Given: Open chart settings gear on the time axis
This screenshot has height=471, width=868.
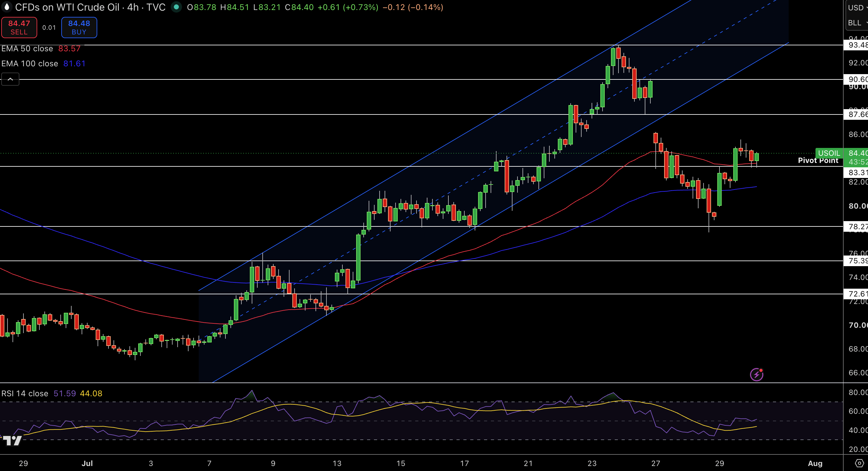Looking at the screenshot, I should (x=859, y=463).
